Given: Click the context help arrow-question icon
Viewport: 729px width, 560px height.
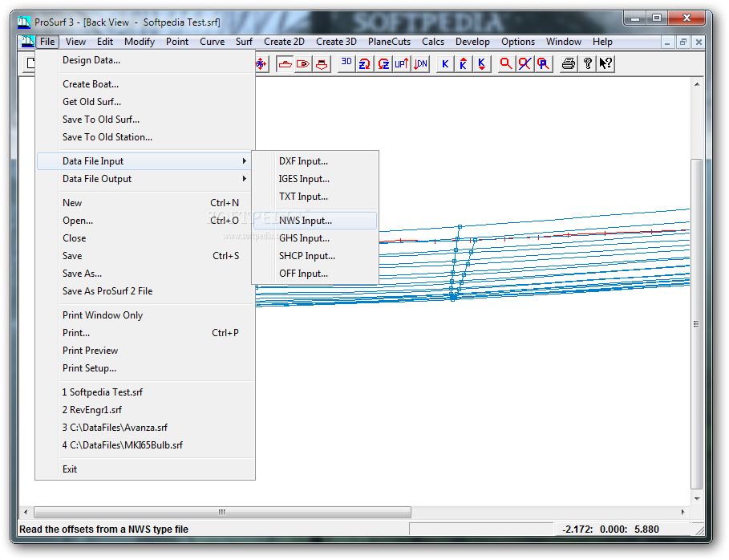Looking at the screenshot, I should tap(605, 63).
